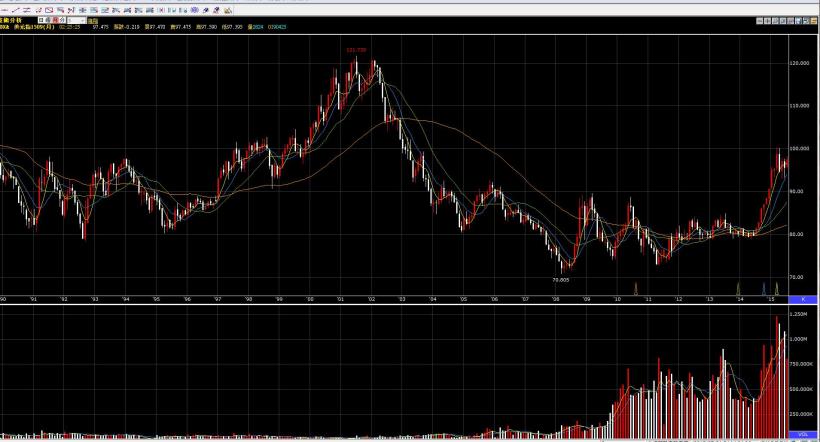Click the 90.00 price axis label
Viewport: 820px width, 442px height.
point(797,191)
